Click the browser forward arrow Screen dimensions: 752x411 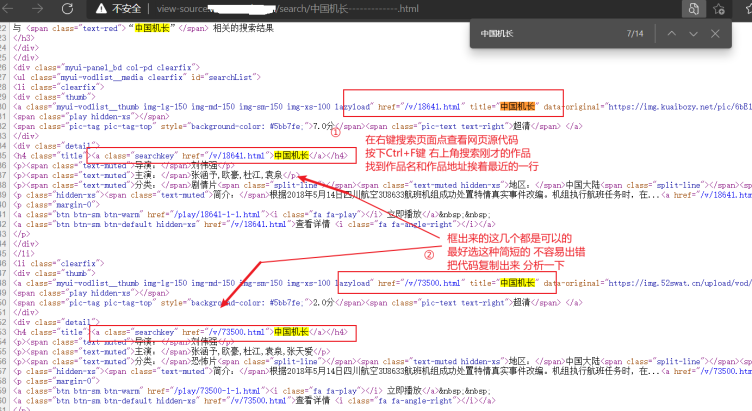pyautogui.click(x=40, y=9)
